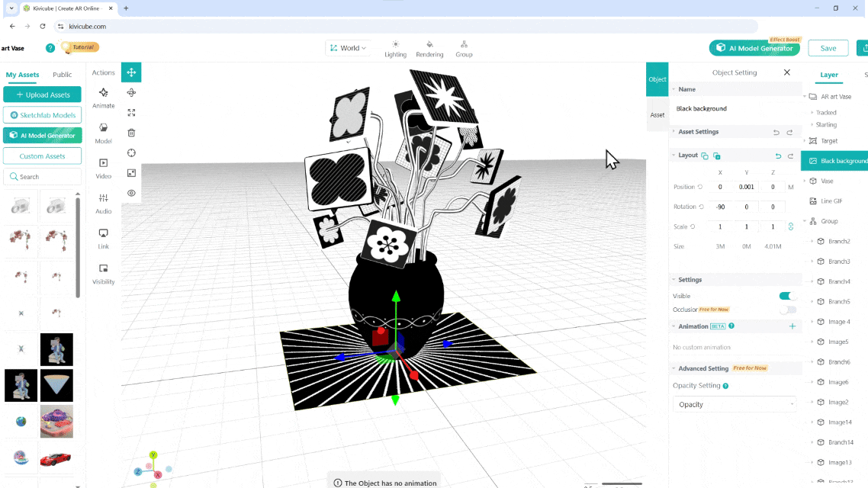868x488 pixels.
Task: Add custom animation with plus icon
Action: (792, 326)
